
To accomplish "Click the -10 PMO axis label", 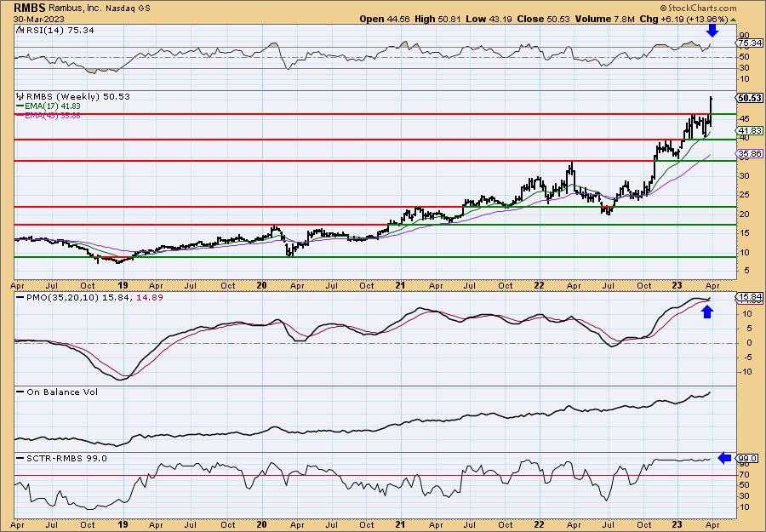I will click(746, 372).
